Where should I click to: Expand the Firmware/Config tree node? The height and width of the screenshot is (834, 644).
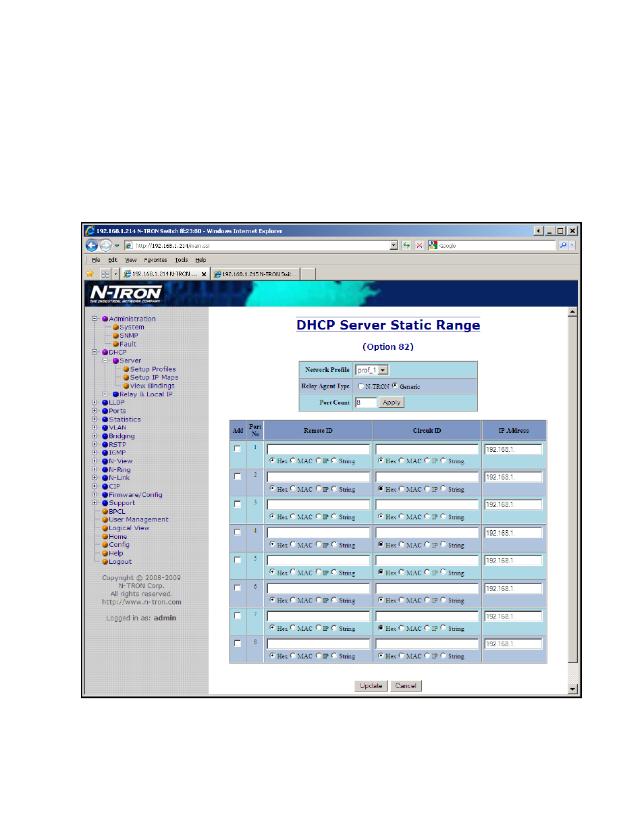[x=95, y=494]
